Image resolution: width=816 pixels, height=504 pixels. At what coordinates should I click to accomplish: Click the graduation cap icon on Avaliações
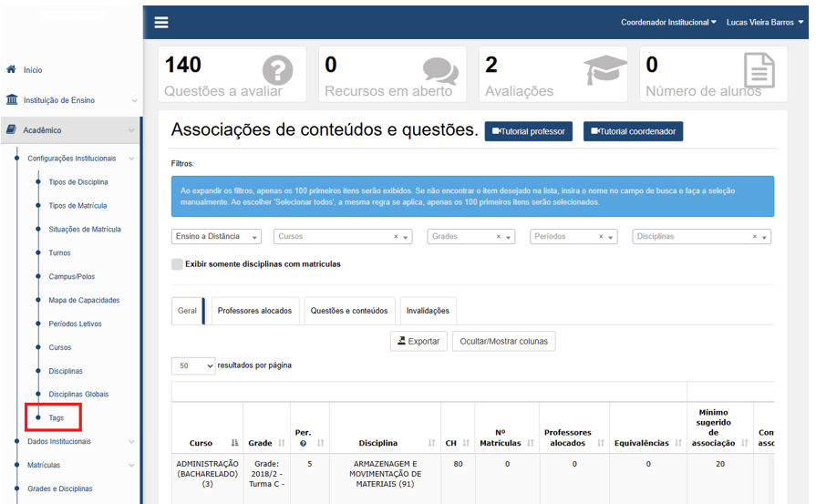[604, 70]
